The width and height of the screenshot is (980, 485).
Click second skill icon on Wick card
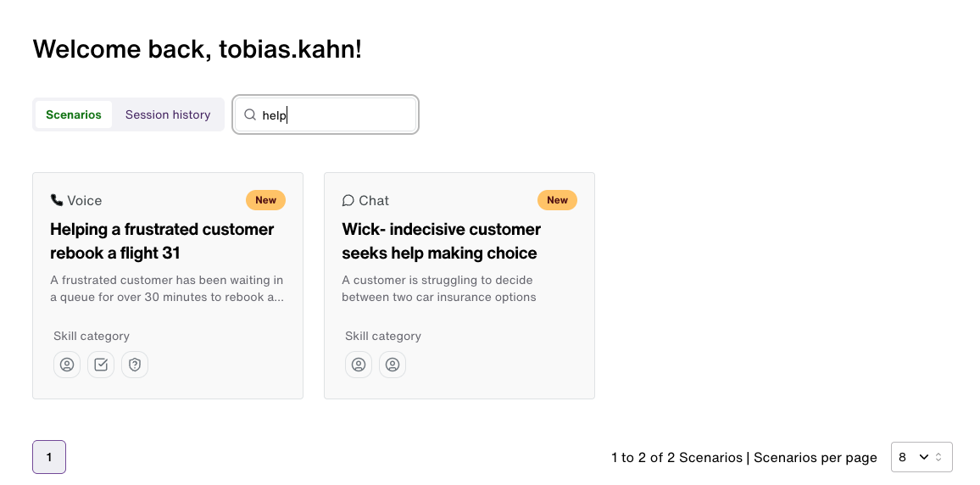pos(393,365)
